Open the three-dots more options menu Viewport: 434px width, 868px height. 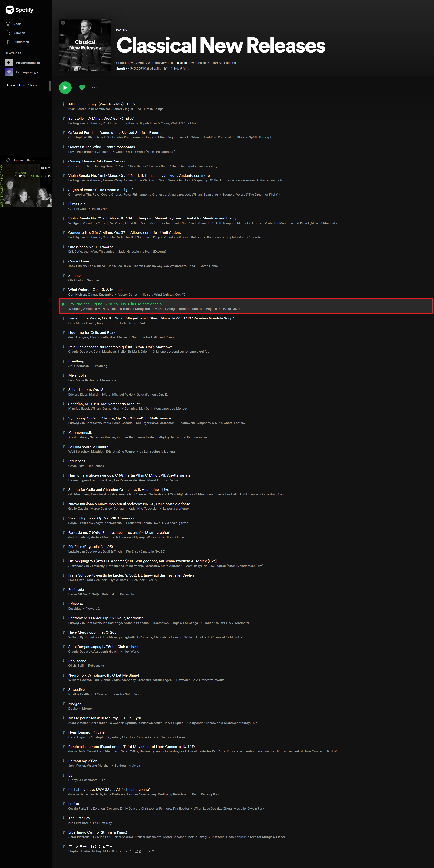95,88
